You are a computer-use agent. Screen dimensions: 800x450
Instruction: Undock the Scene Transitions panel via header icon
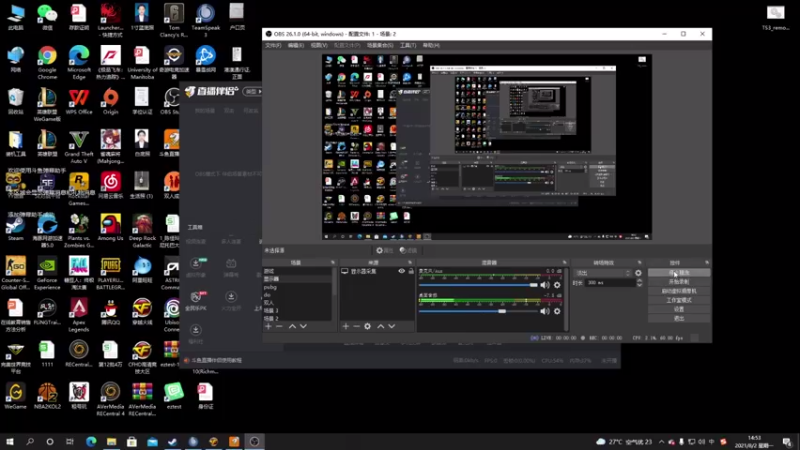(639, 263)
